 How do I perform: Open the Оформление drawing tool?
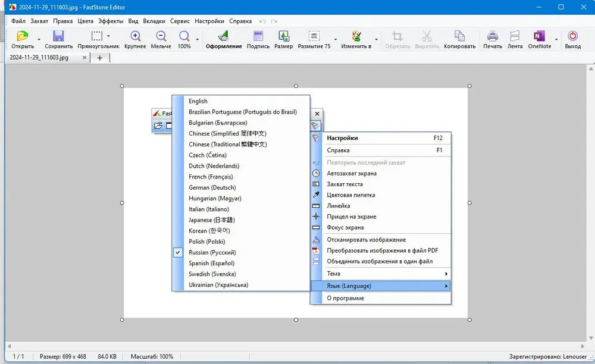224,36
